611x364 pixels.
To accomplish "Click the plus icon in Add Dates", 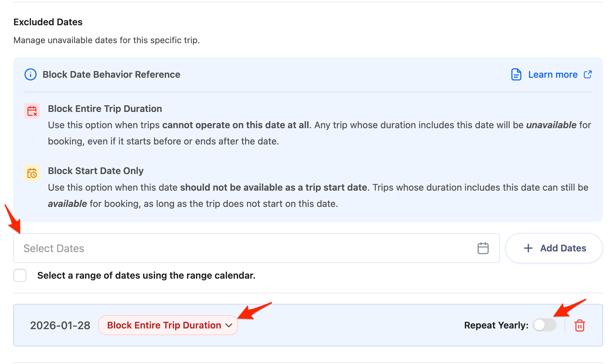I will tap(528, 248).
